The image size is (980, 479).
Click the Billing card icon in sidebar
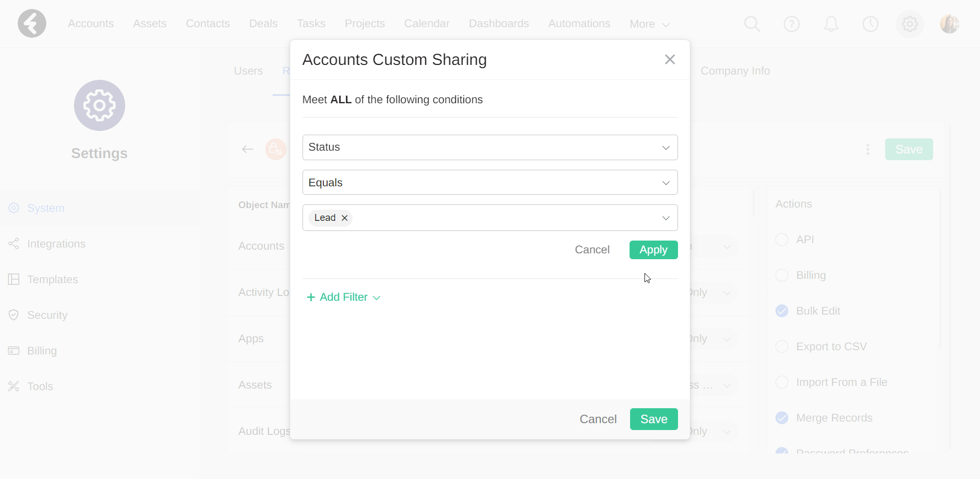(x=14, y=351)
